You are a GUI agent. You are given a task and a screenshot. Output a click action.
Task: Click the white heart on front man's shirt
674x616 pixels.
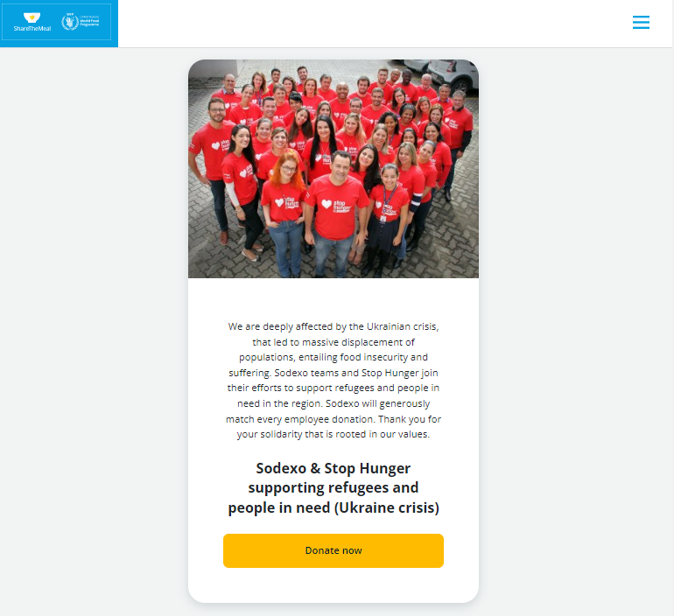[x=326, y=204]
